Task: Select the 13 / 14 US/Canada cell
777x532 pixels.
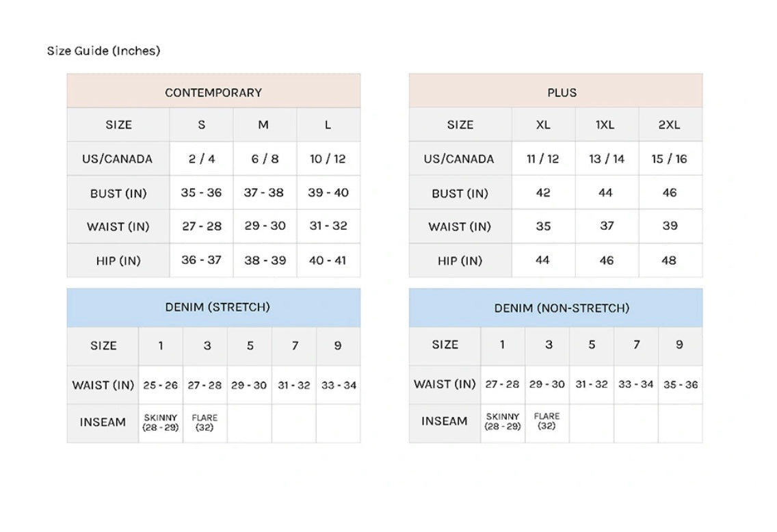Action: pos(607,159)
